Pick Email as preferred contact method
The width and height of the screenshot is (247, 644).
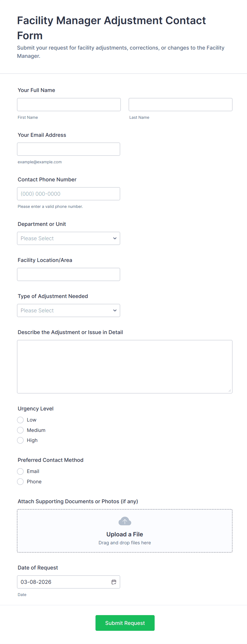20,471
